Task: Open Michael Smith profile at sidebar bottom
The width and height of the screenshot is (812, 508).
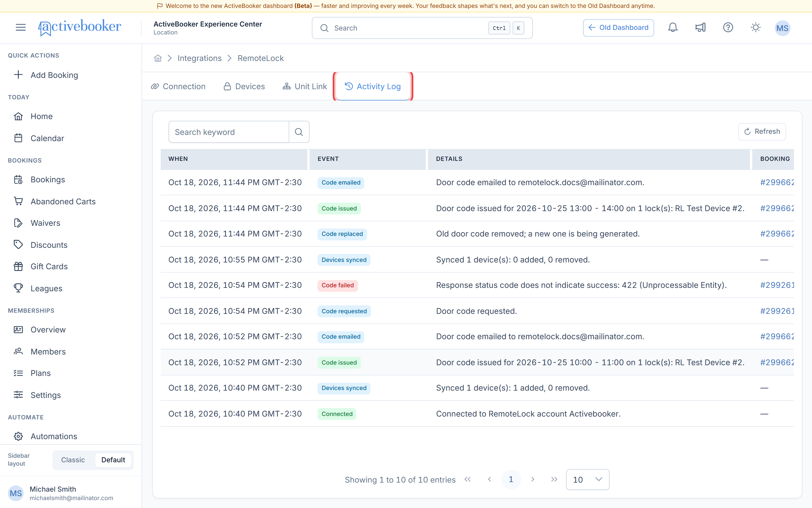Action: pos(71,493)
